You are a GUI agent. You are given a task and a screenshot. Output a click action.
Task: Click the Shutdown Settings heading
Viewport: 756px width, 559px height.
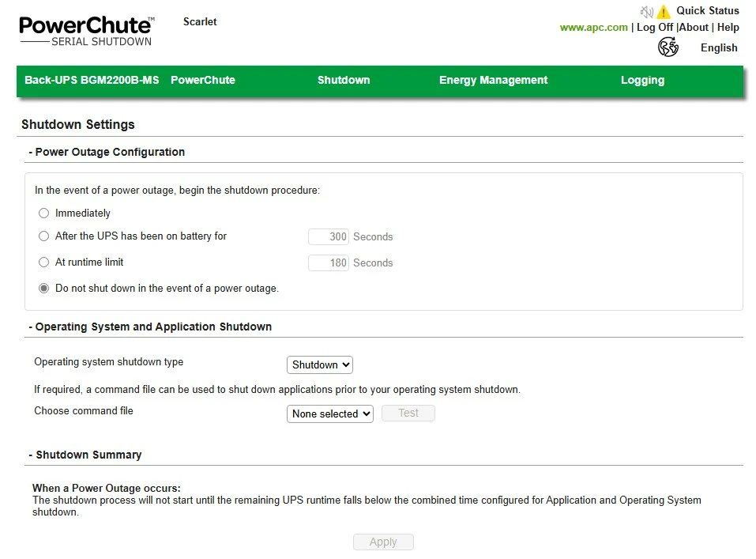click(78, 125)
